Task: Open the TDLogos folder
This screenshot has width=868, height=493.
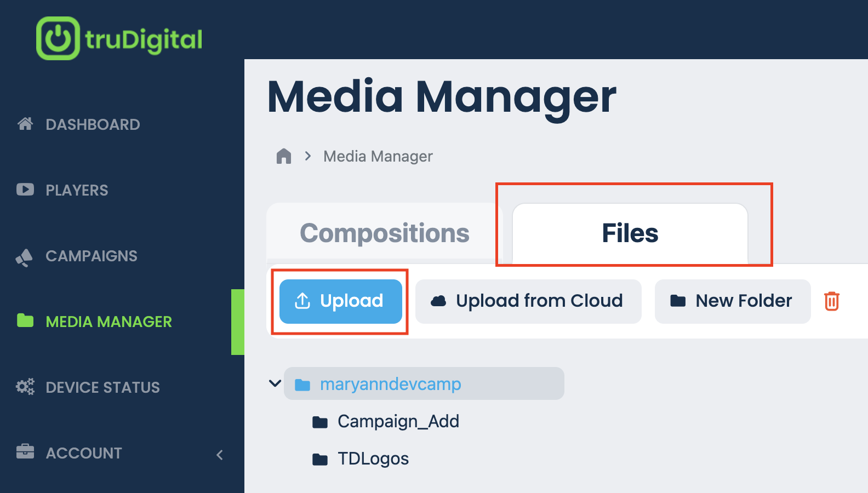Action: coord(373,458)
